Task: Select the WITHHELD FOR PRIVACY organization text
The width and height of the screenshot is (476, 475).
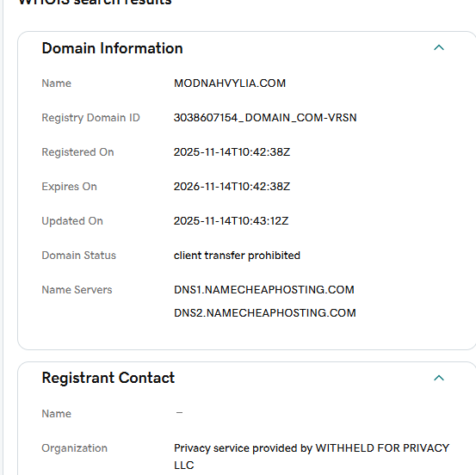Action: pos(312,456)
